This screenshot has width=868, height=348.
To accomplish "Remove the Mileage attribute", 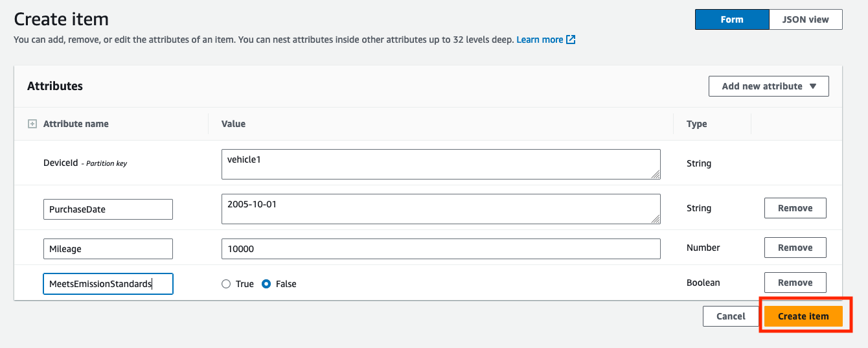I will pyautogui.click(x=795, y=248).
